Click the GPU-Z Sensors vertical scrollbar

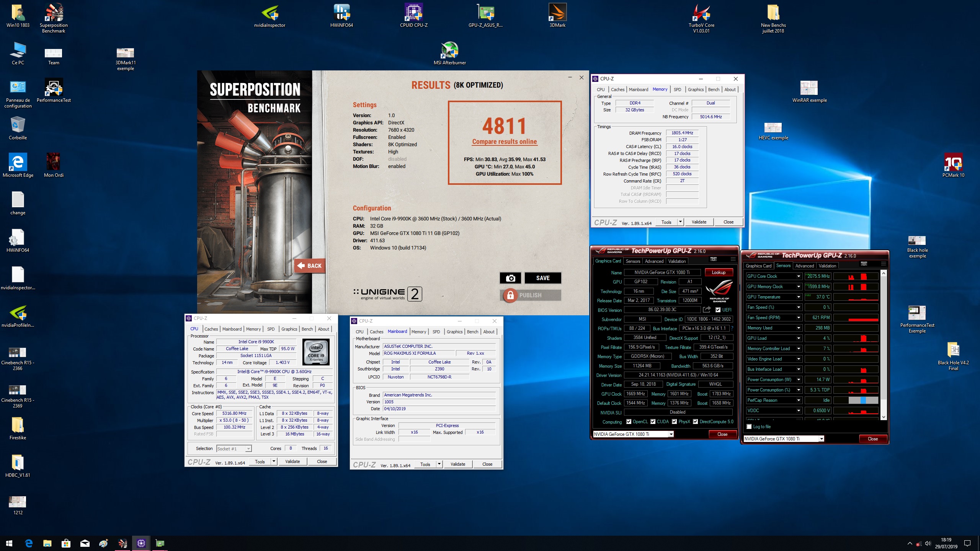pos(884,345)
